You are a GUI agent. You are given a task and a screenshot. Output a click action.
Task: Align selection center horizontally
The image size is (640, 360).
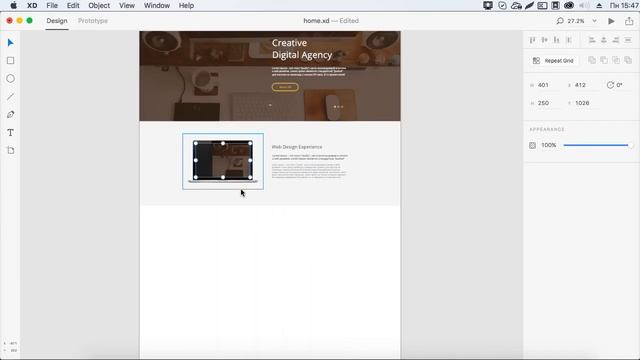pos(604,40)
